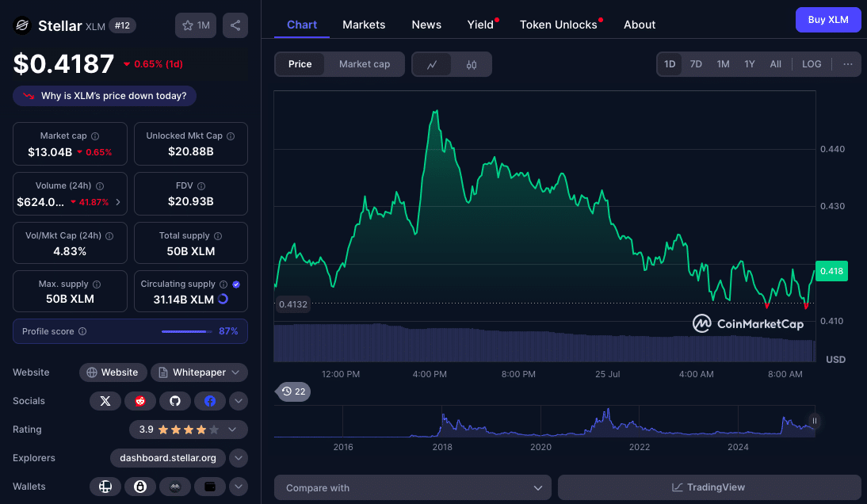Click the range handle on history navigator
This screenshot has width=867, height=504.
coord(815,421)
